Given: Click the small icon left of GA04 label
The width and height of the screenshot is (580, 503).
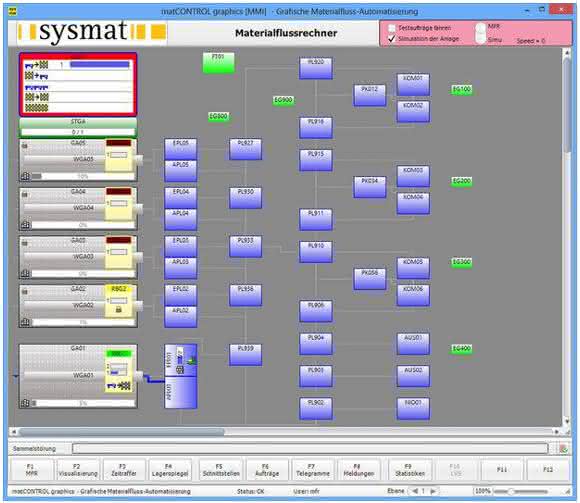Looking at the screenshot, I should coord(25,194).
